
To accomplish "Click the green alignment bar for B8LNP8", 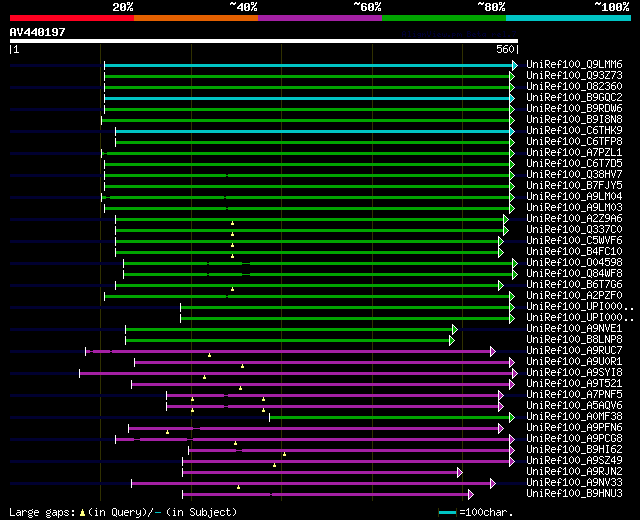I will coord(287,340).
